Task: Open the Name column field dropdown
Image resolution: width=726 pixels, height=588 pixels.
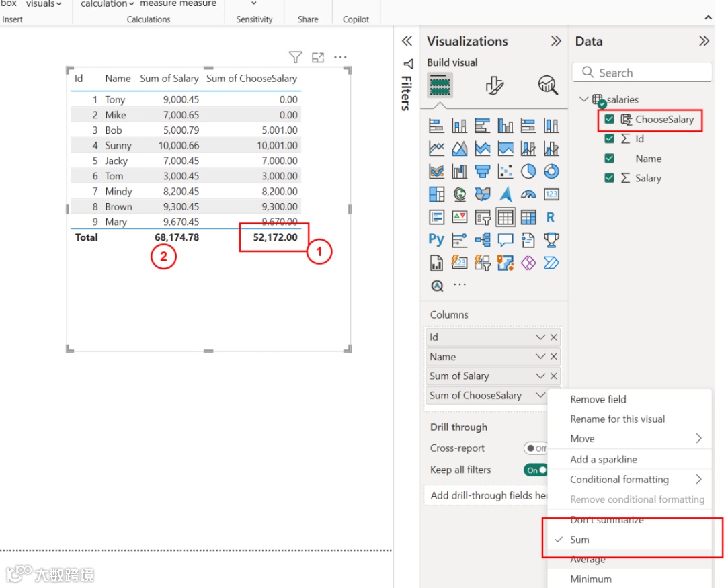Action: tap(540, 357)
